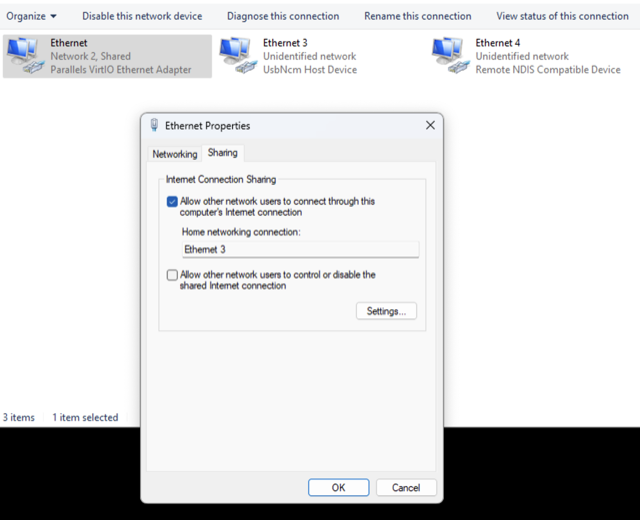Confirm the dialog with OK
Viewport: 640px width, 520px height.
[338, 488]
